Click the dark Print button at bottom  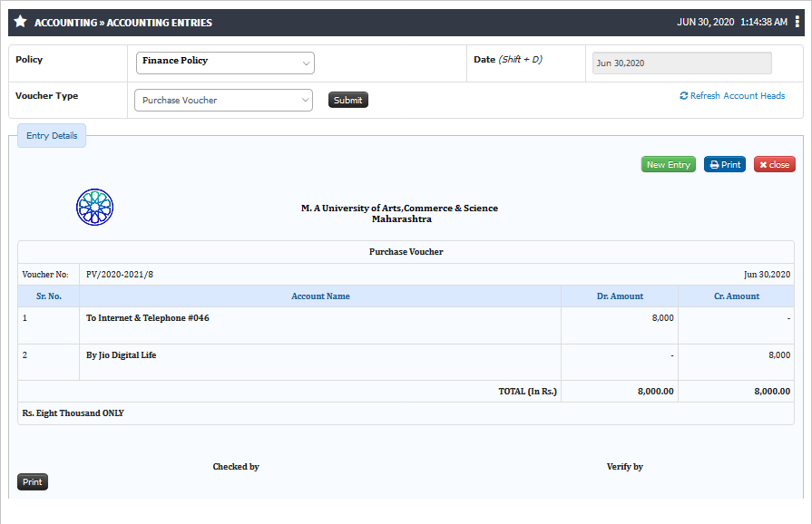tap(33, 482)
